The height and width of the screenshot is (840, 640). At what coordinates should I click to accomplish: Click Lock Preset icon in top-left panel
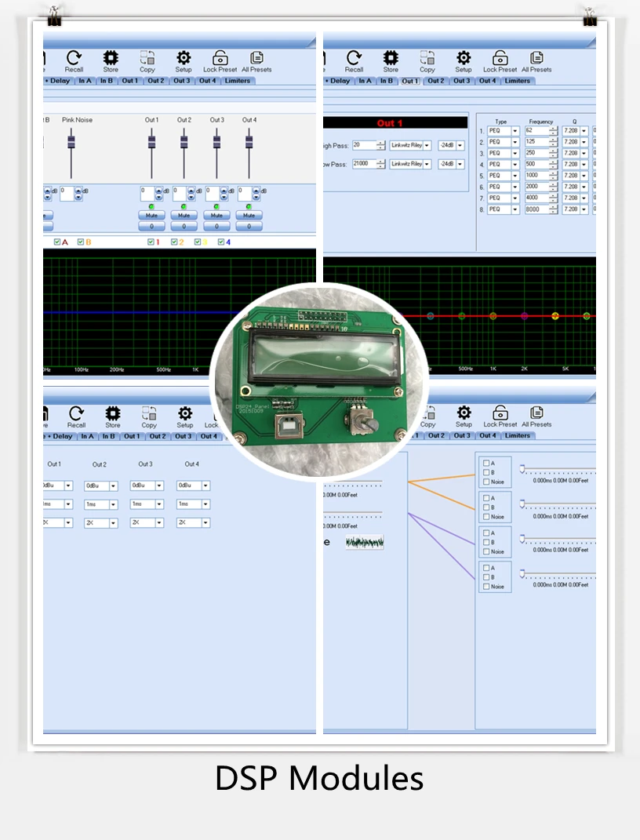pyautogui.click(x=220, y=58)
